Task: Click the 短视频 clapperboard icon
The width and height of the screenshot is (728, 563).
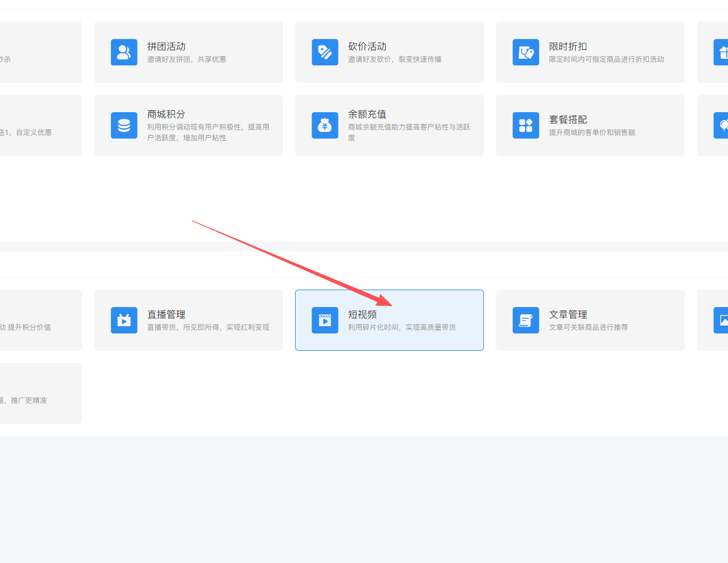Action: click(324, 320)
